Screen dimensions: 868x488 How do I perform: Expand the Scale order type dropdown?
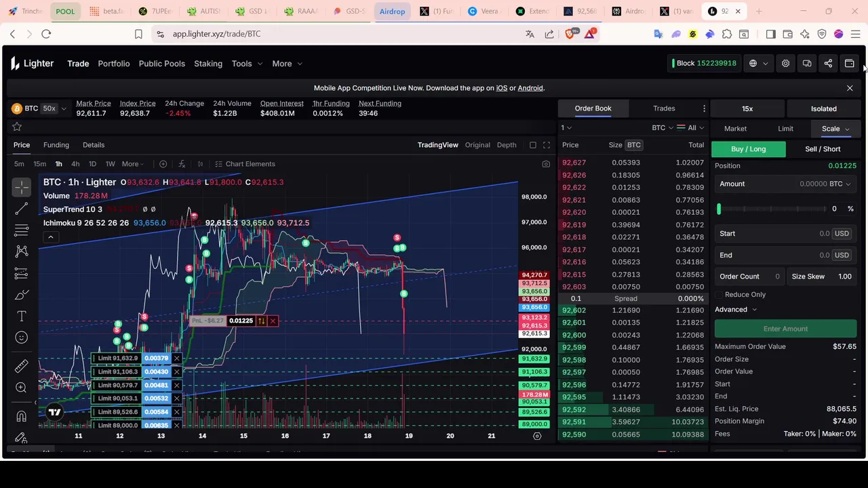click(835, 129)
